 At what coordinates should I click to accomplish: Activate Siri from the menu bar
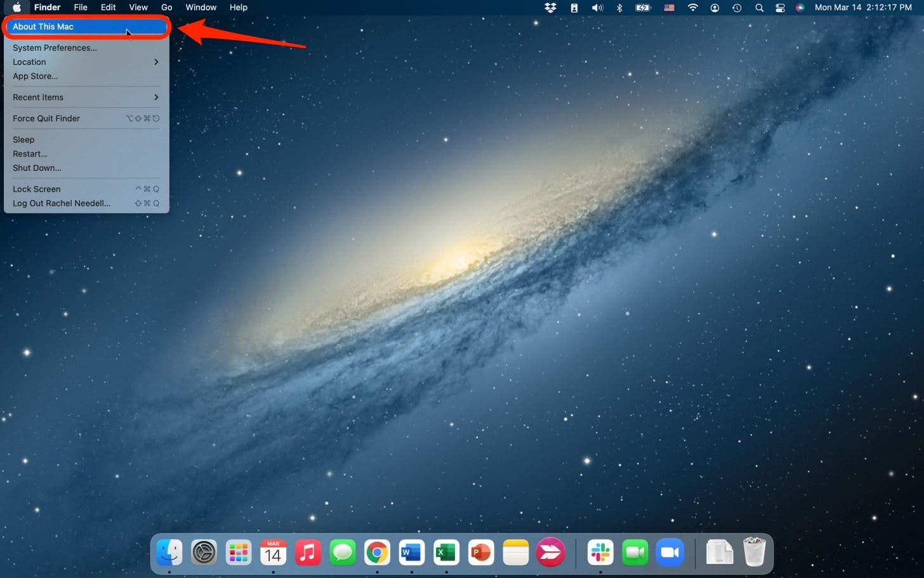click(800, 8)
